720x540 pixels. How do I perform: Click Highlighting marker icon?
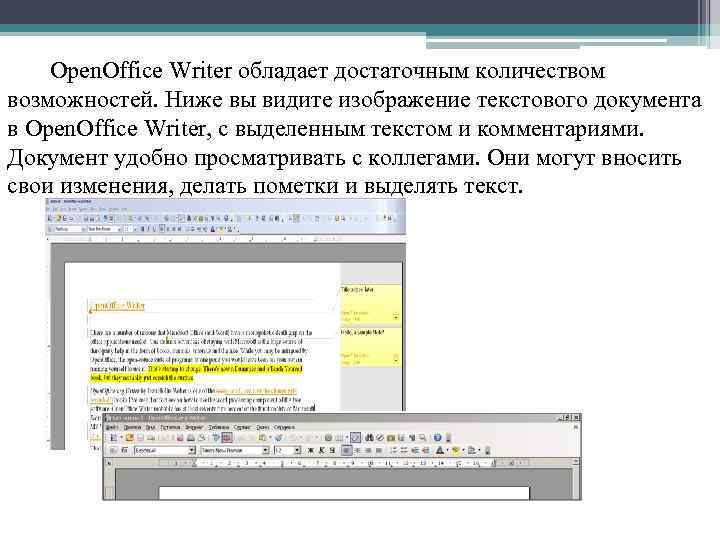[456, 450]
